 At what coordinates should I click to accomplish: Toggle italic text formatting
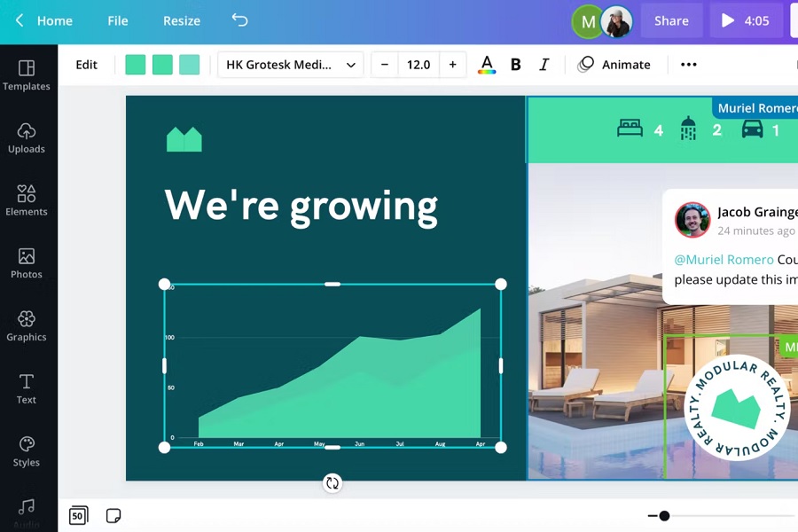(544, 65)
